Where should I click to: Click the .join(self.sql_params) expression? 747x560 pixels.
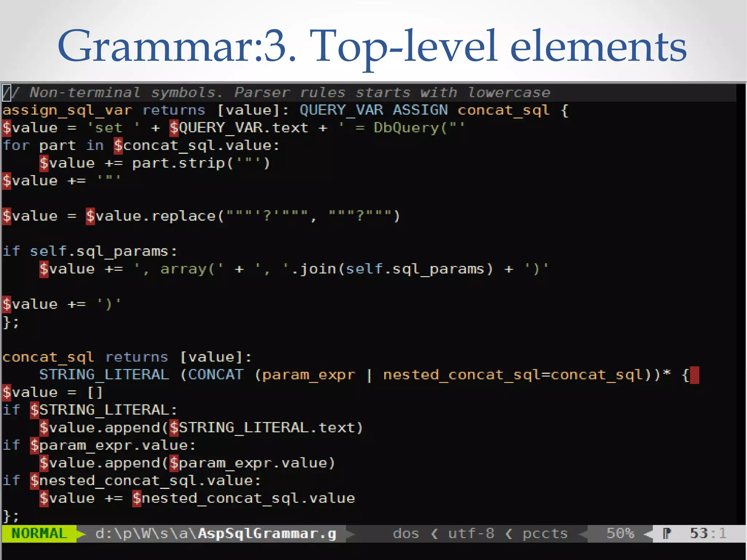392,269
